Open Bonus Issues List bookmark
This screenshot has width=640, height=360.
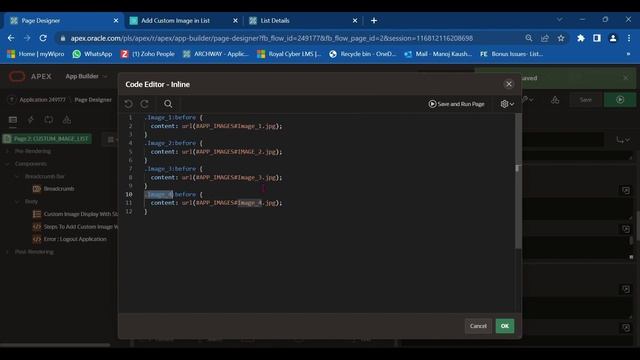511,54
